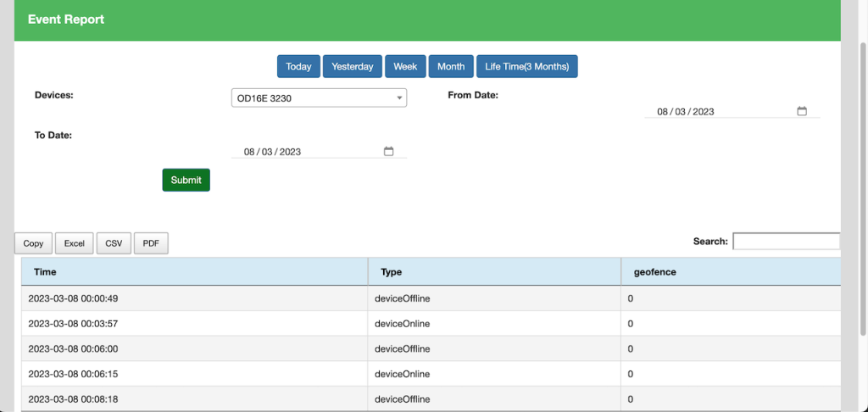Viewport: 868px width, 412px height.
Task: Sort table by Time column header
Action: tap(195, 272)
